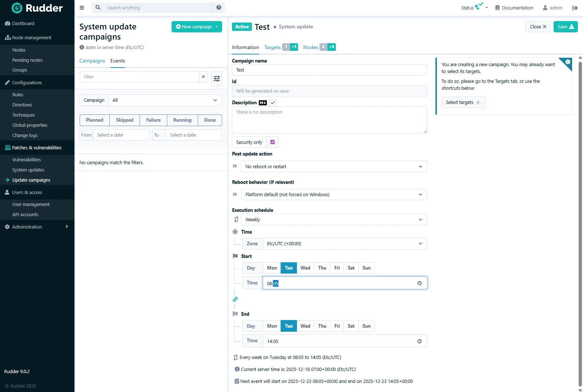Open the clock picker for Start time
Screen dimensions: 583x392
coord(419,283)
